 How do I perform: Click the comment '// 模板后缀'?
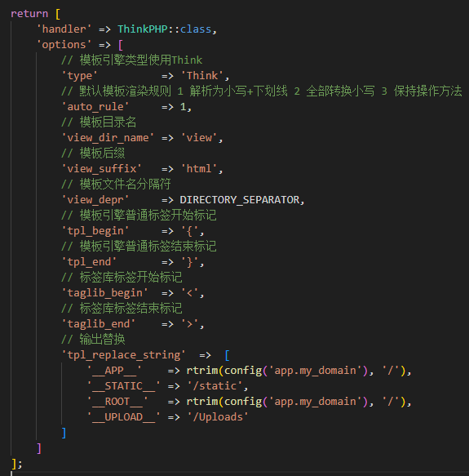coord(93,153)
